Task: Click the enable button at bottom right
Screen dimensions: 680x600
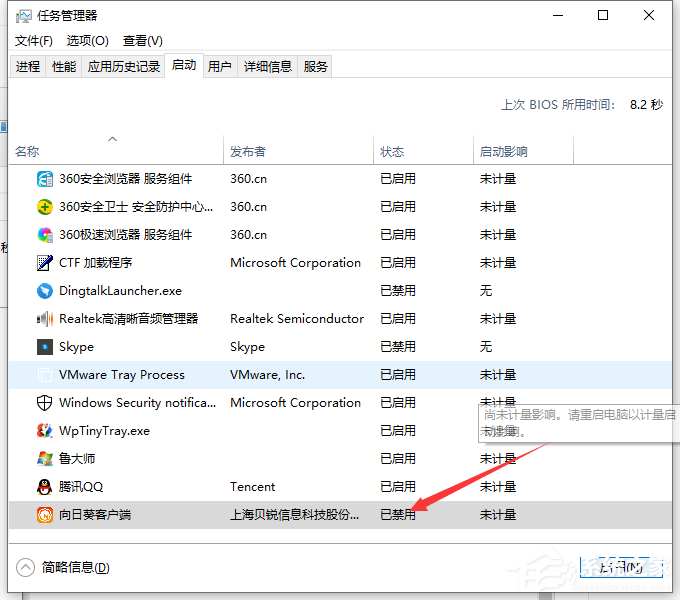Action: tap(621, 567)
